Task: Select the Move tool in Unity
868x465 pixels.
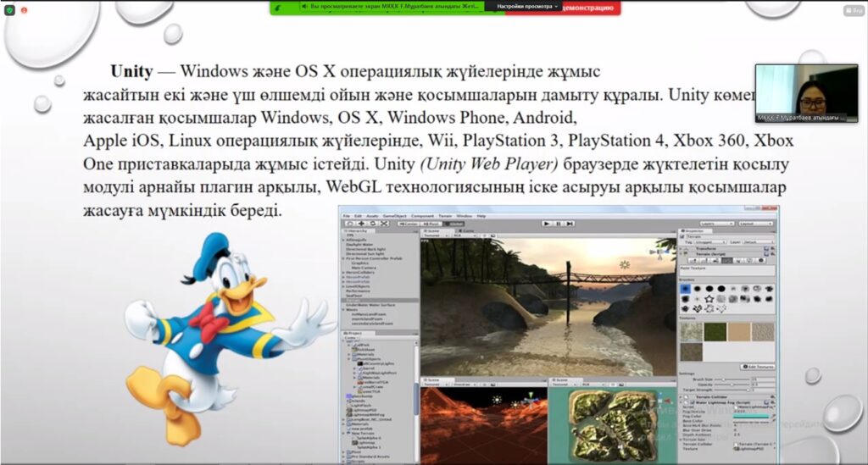Action: click(x=361, y=224)
